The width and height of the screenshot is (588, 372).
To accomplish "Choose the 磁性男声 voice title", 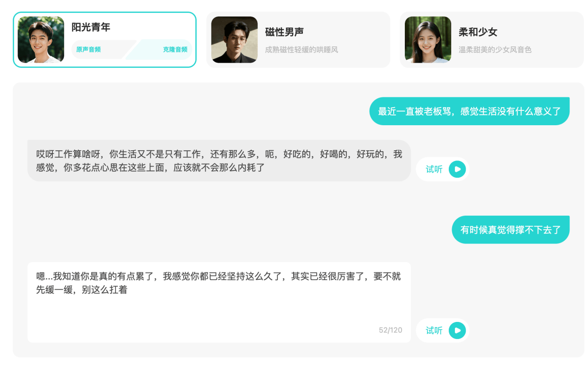I will click(x=284, y=32).
